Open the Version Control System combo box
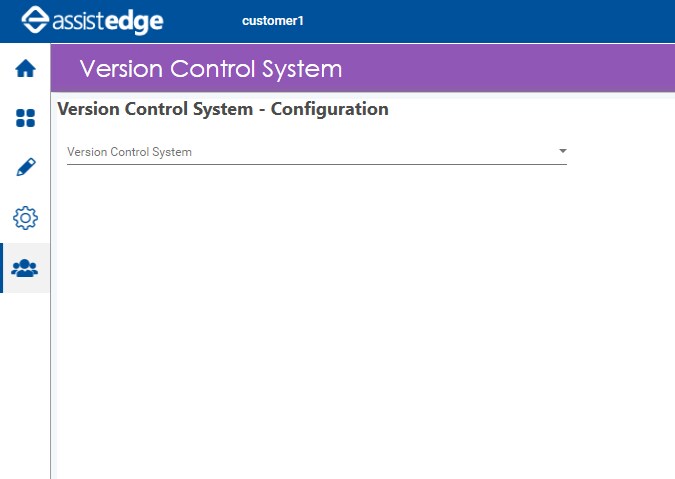 [x=317, y=152]
